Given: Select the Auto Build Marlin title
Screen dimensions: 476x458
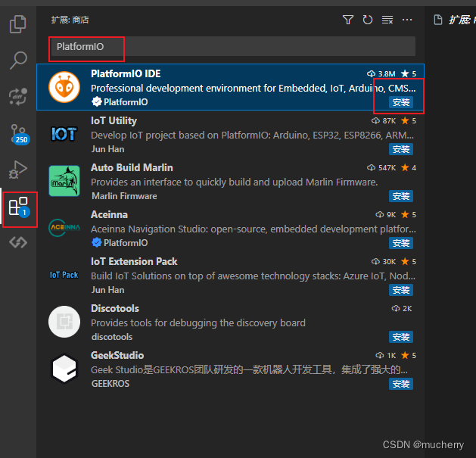Looking at the screenshot, I should coord(132,167).
